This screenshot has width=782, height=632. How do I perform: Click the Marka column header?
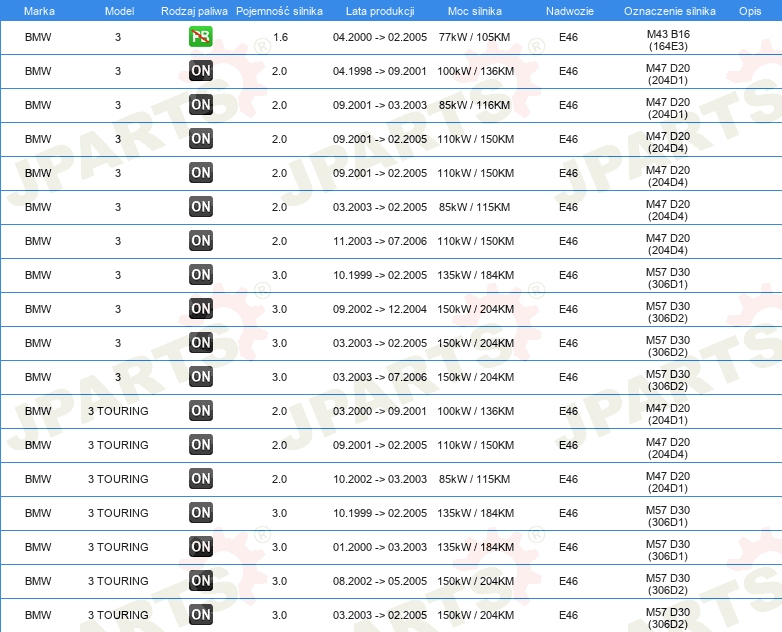click(39, 11)
